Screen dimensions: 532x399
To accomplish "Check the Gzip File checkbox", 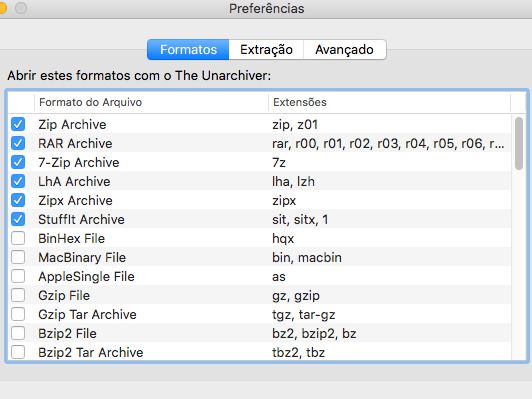I will 18,295.
